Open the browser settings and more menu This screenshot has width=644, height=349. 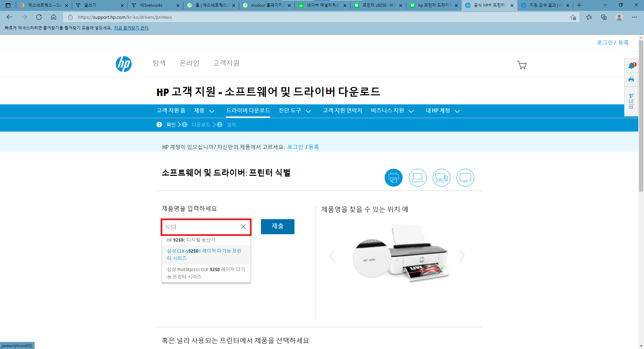click(x=635, y=17)
